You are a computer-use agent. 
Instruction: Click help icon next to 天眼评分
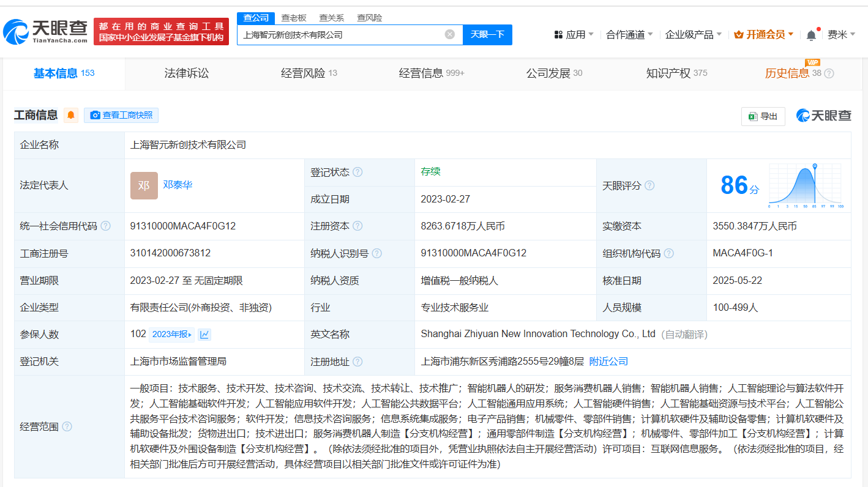coord(649,185)
